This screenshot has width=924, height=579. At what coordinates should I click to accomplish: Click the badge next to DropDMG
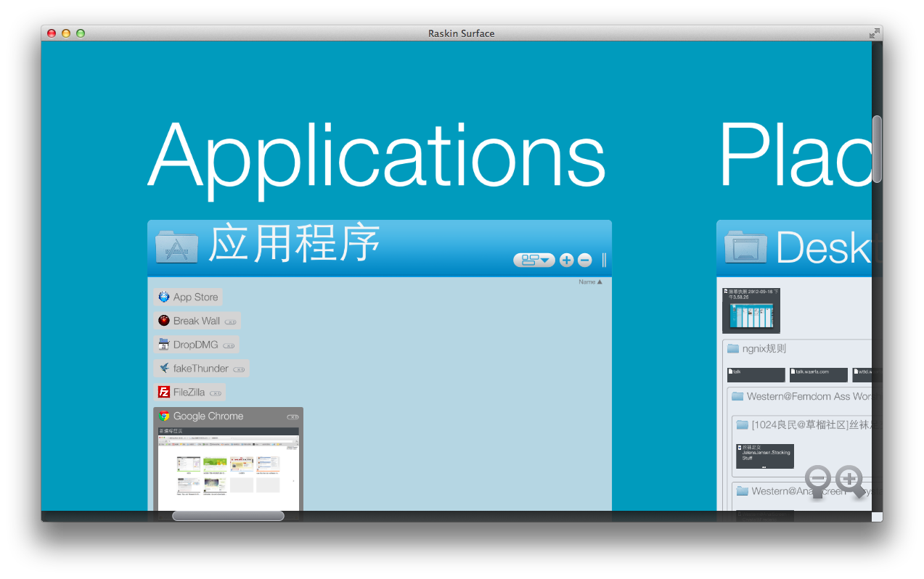tap(229, 345)
